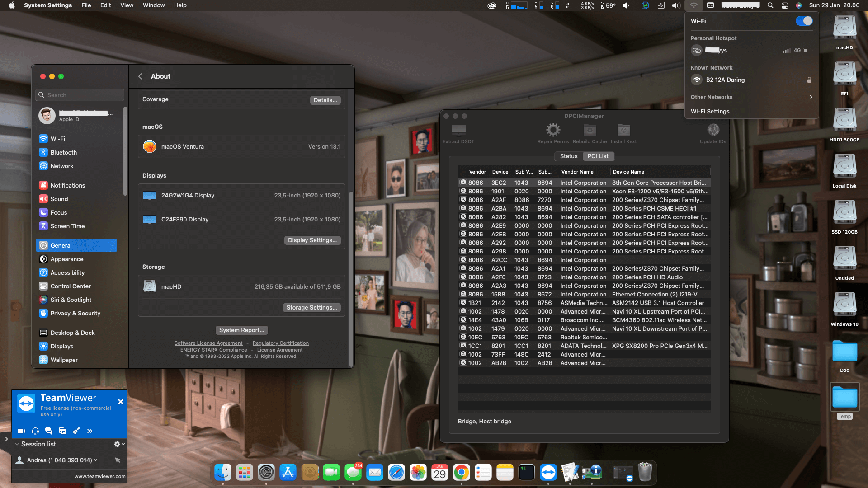
Task: Open the Doc folder on desktop
Action: [844, 352]
